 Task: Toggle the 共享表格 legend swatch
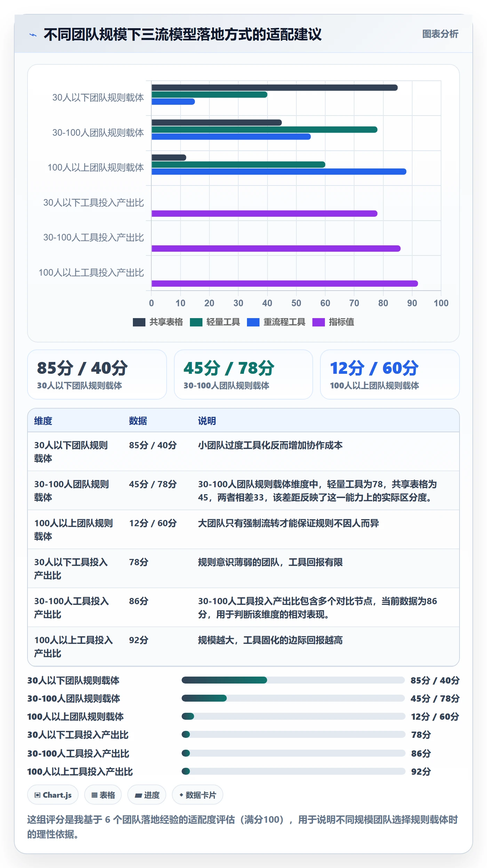click(x=139, y=322)
